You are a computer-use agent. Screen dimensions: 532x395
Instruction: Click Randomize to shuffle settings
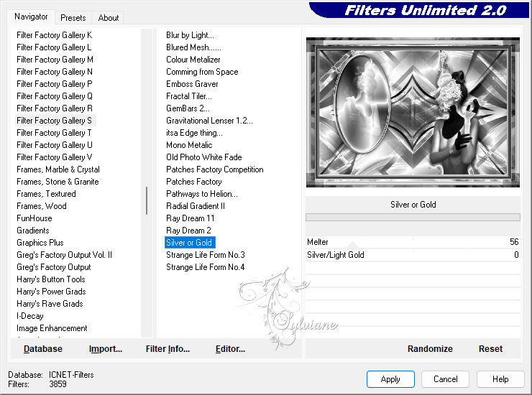click(430, 348)
